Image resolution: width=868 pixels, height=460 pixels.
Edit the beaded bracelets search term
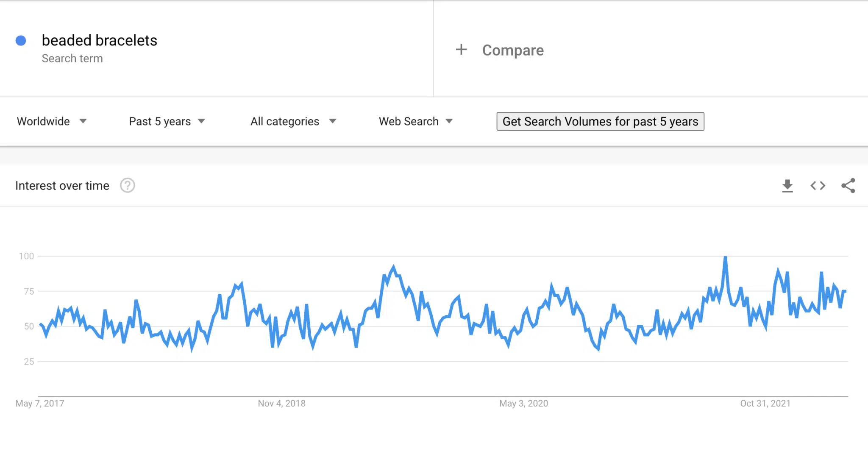point(100,40)
